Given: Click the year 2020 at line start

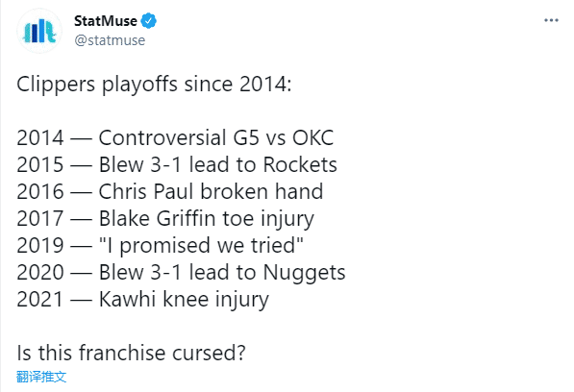Looking at the screenshot, I should pos(40,273).
